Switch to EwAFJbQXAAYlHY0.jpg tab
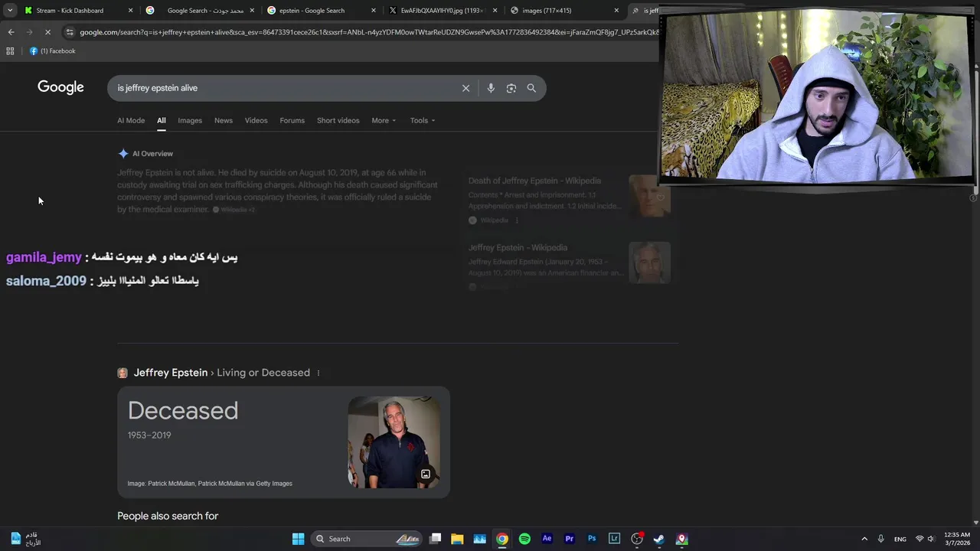This screenshot has width=980, height=551. (x=441, y=11)
